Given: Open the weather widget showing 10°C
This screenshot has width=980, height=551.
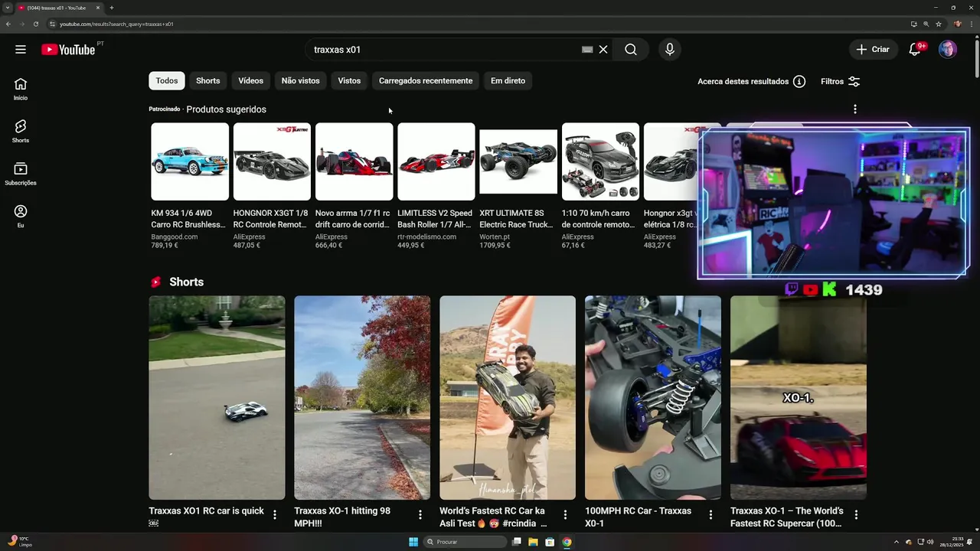Looking at the screenshot, I should (x=21, y=542).
